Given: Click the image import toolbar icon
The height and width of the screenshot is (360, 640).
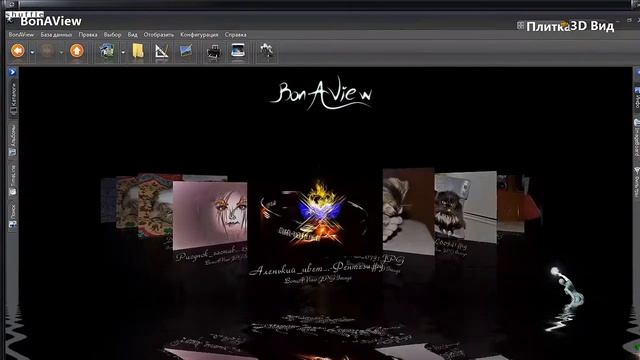Looking at the screenshot, I should click(x=107, y=51).
